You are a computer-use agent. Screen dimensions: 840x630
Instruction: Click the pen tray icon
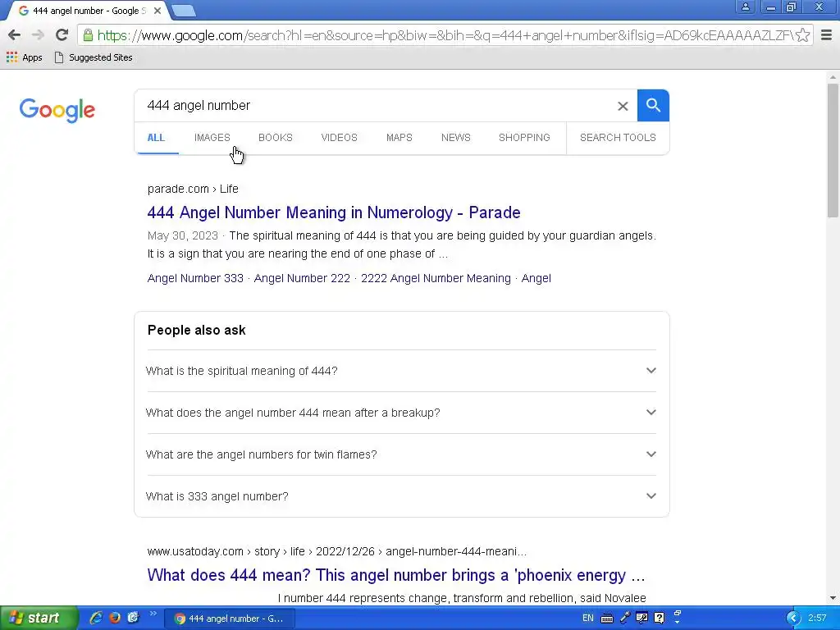click(x=624, y=618)
